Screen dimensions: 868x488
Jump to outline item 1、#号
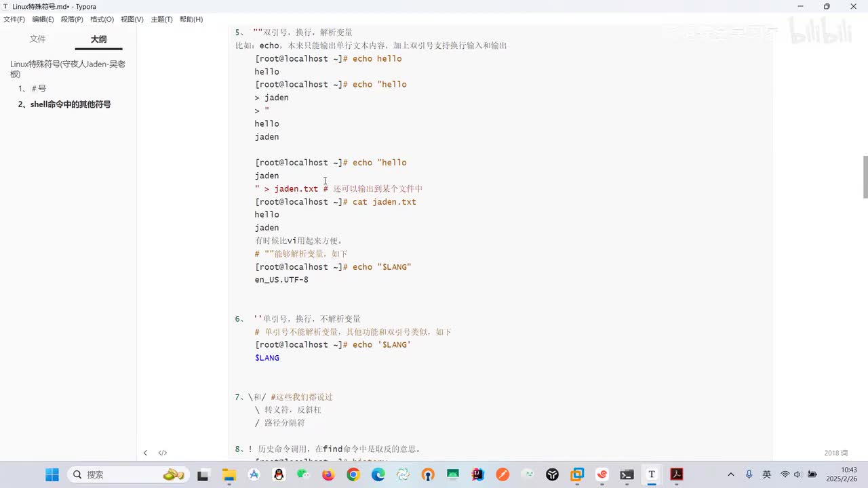[33, 89]
